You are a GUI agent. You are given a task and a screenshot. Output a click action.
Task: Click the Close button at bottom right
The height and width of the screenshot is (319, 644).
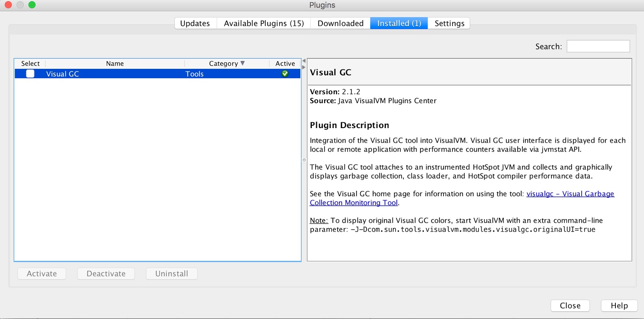tap(570, 306)
